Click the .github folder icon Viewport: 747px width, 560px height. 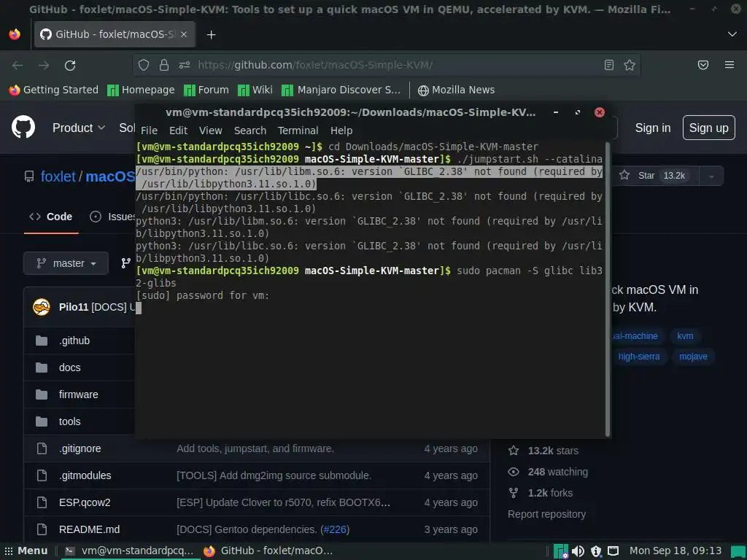(42, 341)
